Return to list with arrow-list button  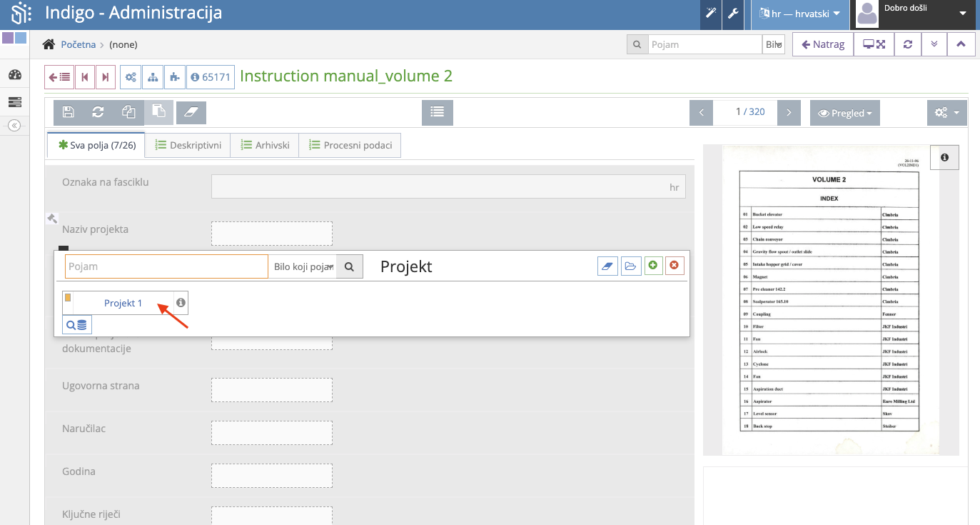pyautogui.click(x=59, y=77)
